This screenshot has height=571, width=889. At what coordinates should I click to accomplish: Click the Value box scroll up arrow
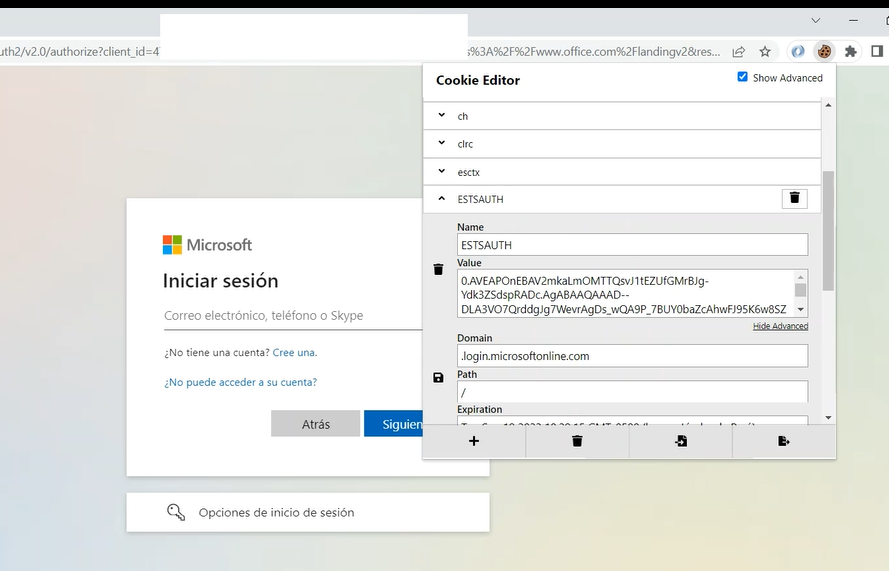801,277
